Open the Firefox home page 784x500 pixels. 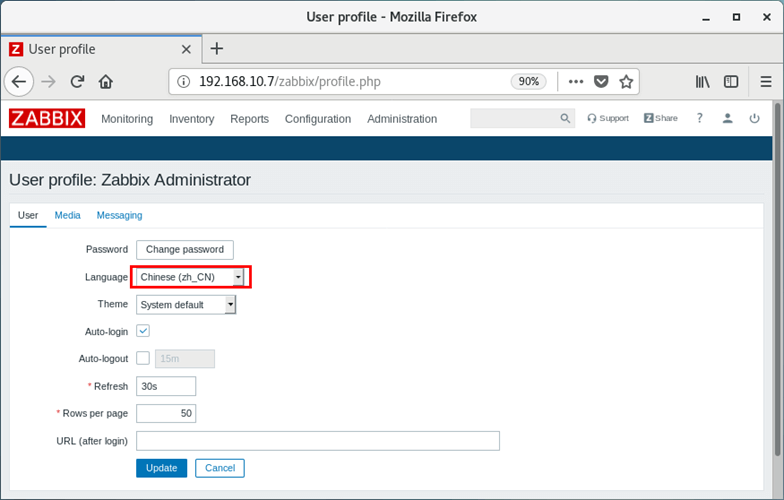(106, 82)
